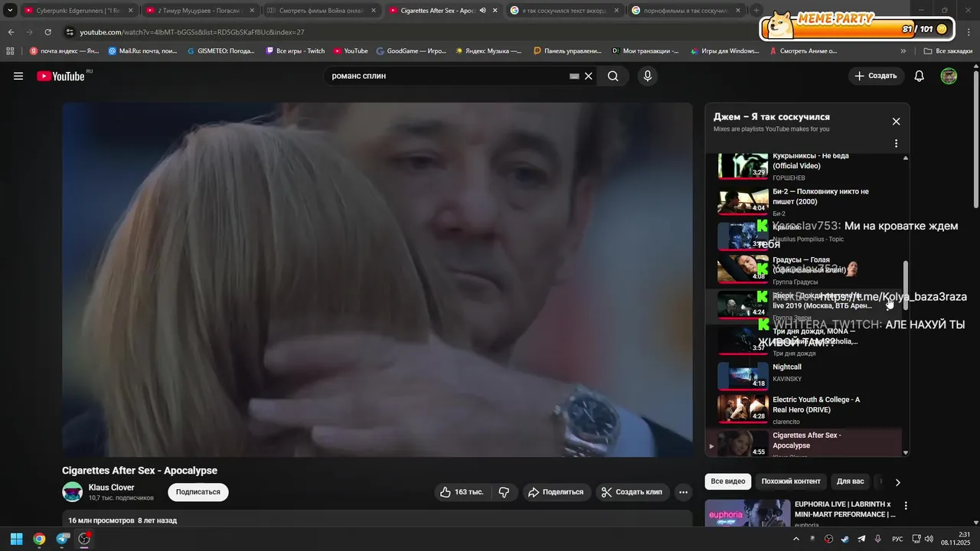Click the Создать button in header
This screenshot has height=551, width=980.
point(876,76)
